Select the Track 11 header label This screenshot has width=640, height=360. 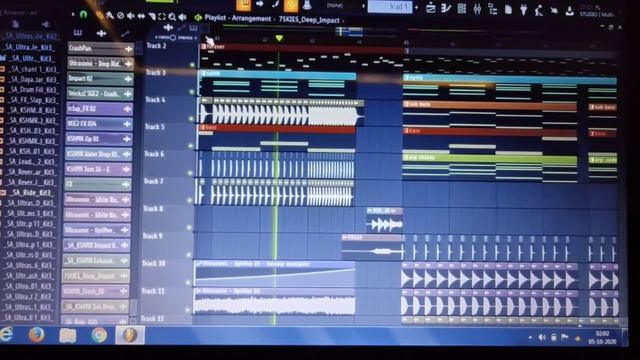[x=153, y=291]
